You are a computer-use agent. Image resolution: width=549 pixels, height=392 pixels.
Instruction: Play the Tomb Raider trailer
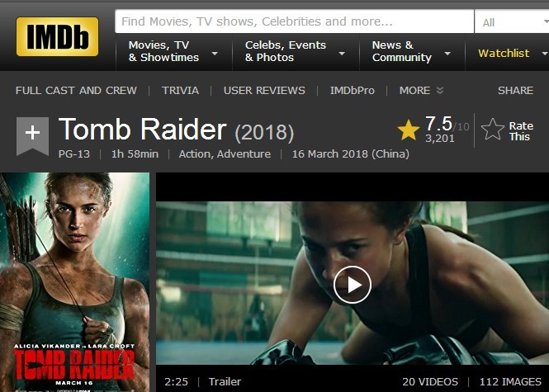pos(352,285)
